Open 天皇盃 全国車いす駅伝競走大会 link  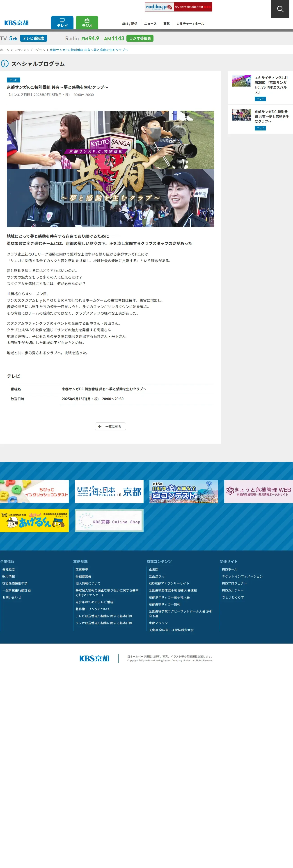coord(171,630)
